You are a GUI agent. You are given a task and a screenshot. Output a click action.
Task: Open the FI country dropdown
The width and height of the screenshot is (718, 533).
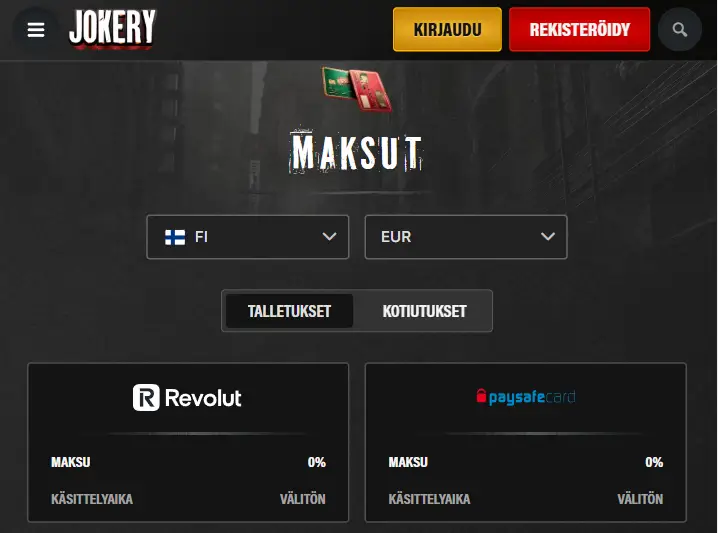tap(248, 237)
